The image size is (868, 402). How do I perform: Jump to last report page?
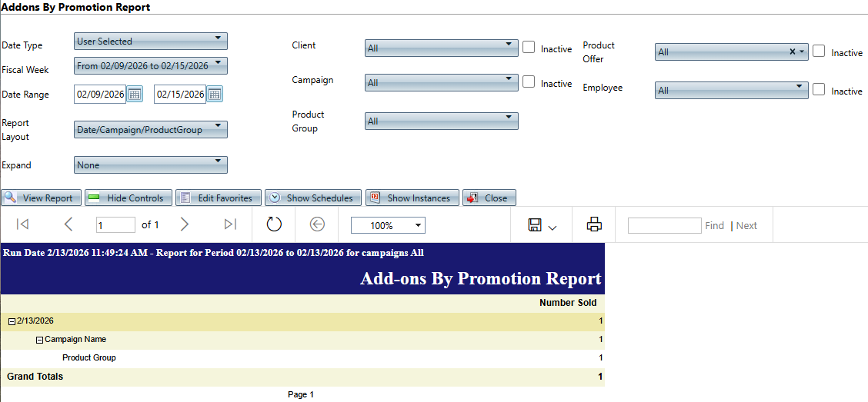[229, 224]
